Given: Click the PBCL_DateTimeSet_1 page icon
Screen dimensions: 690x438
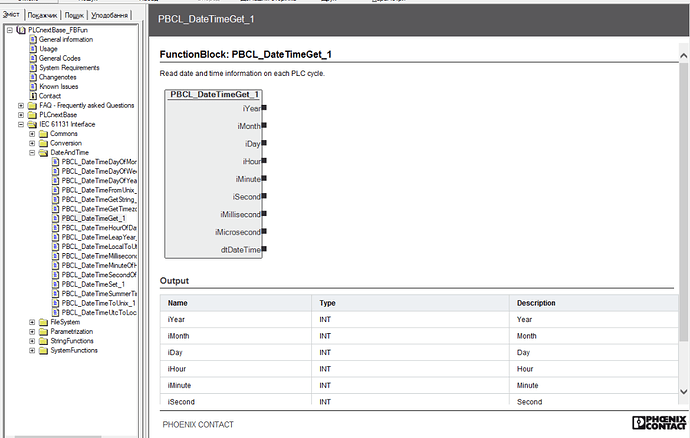Looking at the screenshot, I should (55, 284).
